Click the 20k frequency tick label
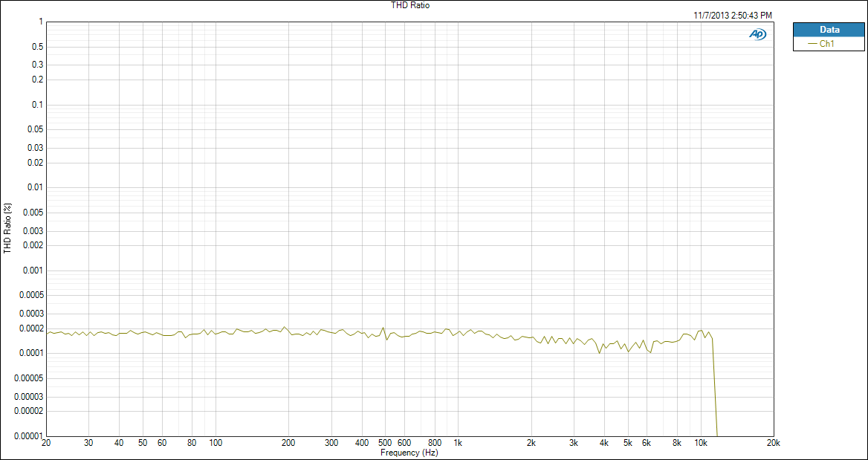 (774, 444)
